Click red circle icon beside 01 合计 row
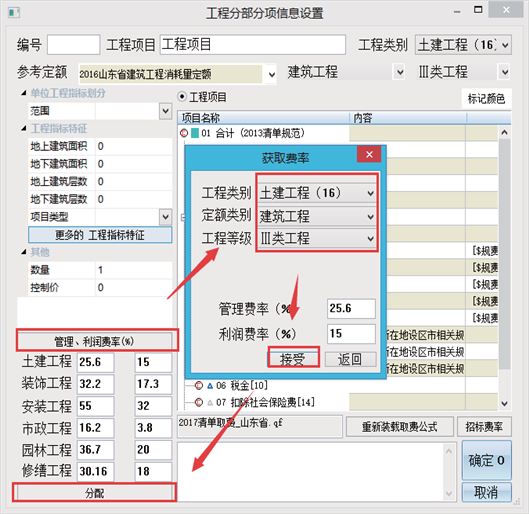This screenshot has height=514, width=529. pos(184,133)
